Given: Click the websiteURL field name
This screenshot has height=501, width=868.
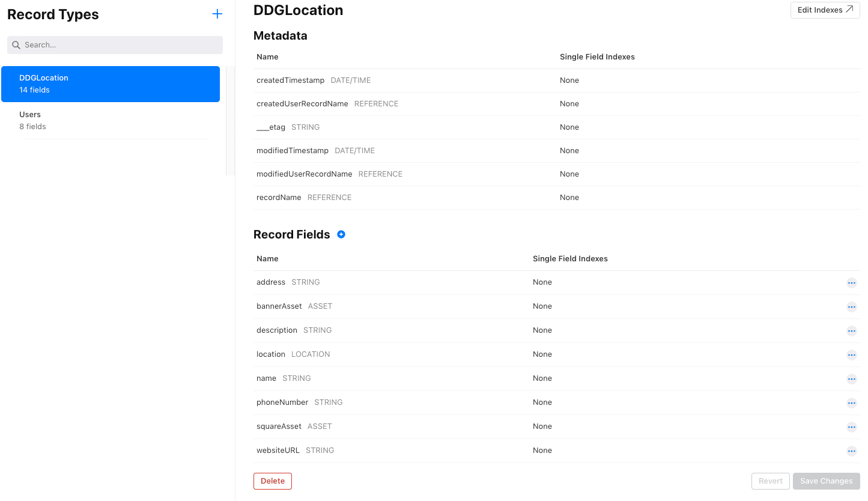Looking at the screenshot, I should tap(278, 451).
